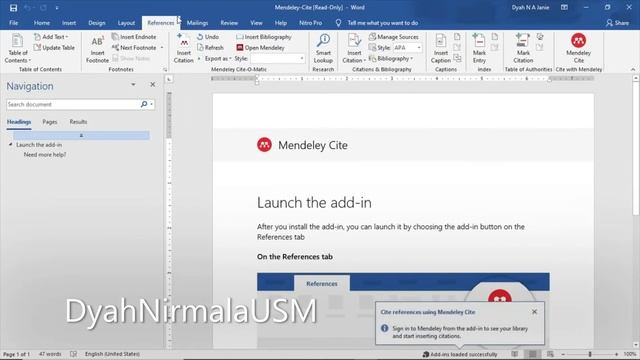The width and height of the screenshot is (640, 360).
Task: Open the Nitro Pro tab
Action: click(310, 23)
